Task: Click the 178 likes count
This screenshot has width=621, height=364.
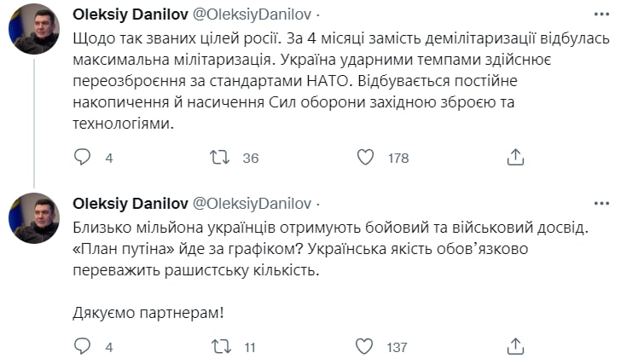Action: (x=398, y=159)
